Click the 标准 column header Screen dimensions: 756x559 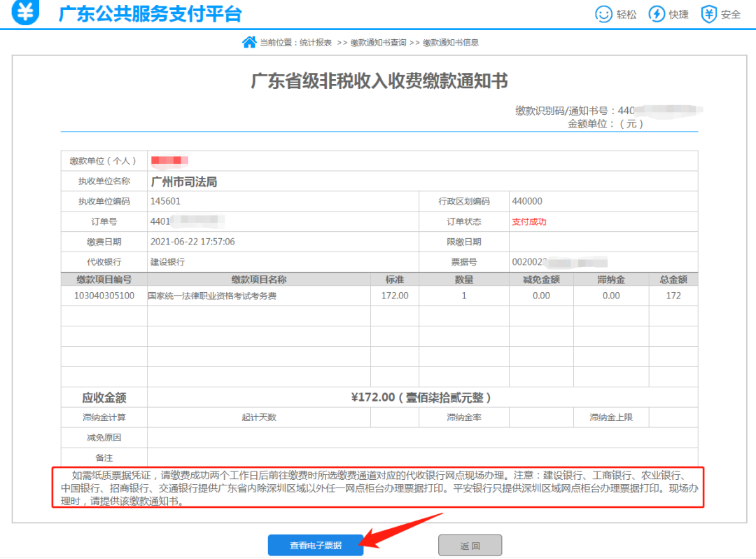point(394,279)
